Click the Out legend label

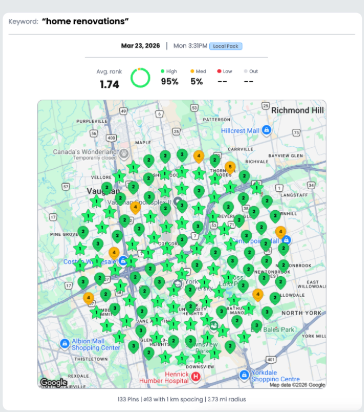click(253, 71)
